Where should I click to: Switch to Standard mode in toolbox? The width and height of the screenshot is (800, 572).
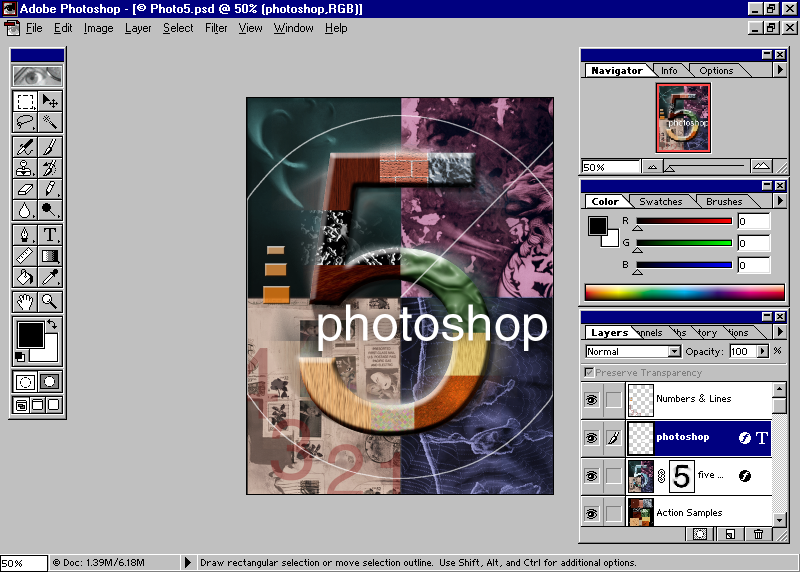click(x=25, y=382)
